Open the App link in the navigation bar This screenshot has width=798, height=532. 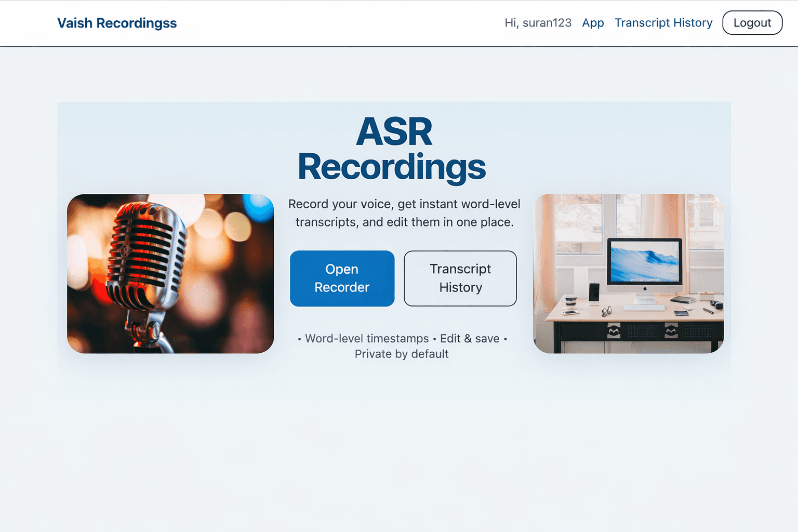[593, 23]
